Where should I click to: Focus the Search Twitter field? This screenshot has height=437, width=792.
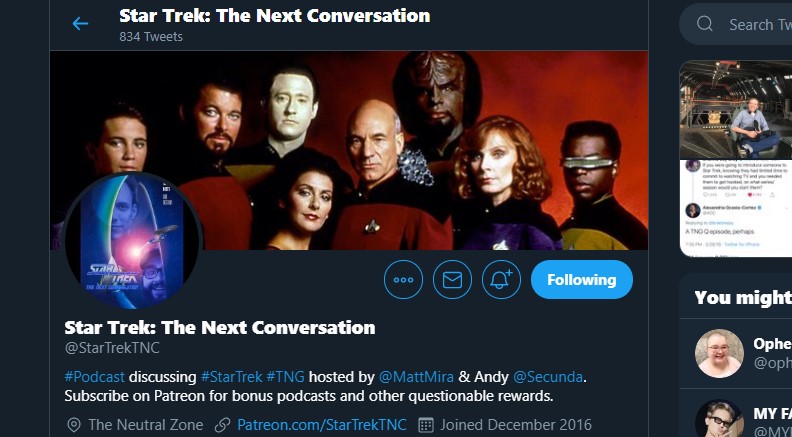point(736,24)
